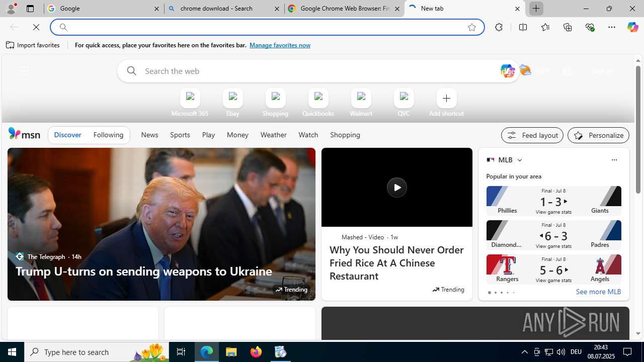Open the QVC shortcut
This screenshot has width=644, height=362.
pos(404,103)
